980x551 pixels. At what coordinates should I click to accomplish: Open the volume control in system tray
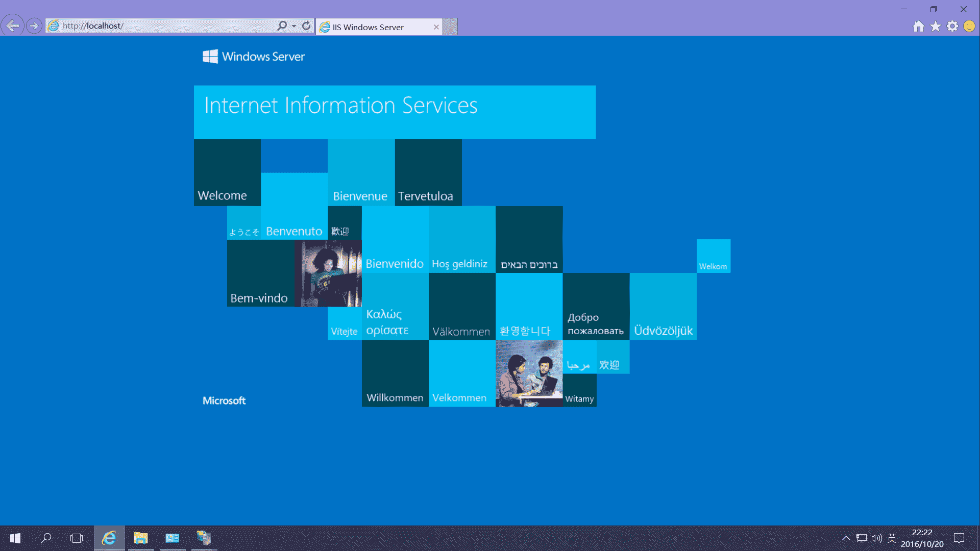[876, 538]
